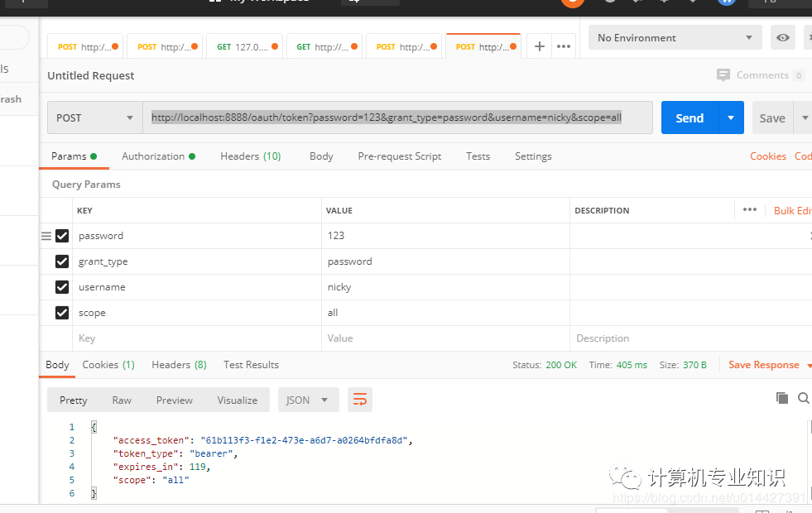Open the query params column options ellipsis
This screenshot has height=513, width=812.
[749, 209]
